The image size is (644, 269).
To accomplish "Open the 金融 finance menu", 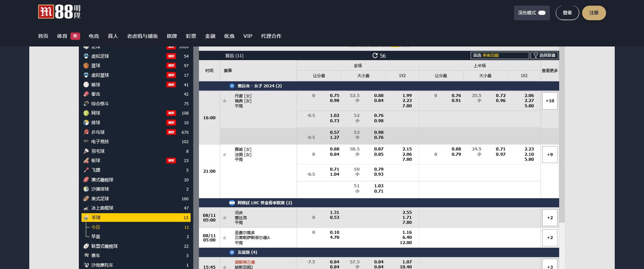I will [210, 36].
